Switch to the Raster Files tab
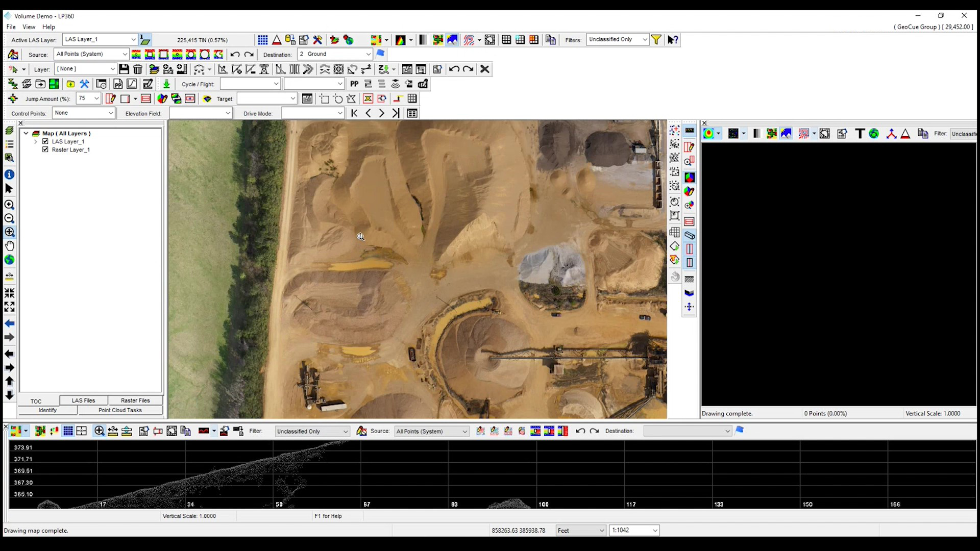 [135, 400]
